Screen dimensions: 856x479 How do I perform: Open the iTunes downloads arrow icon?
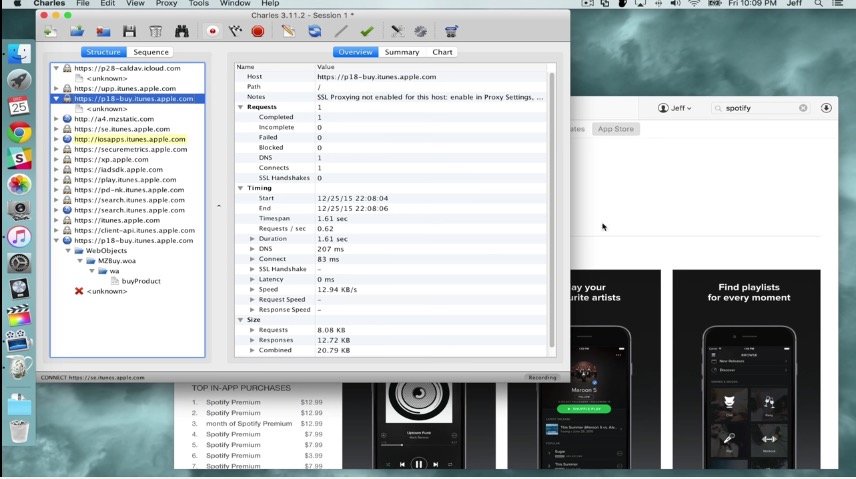pos(826,108)
